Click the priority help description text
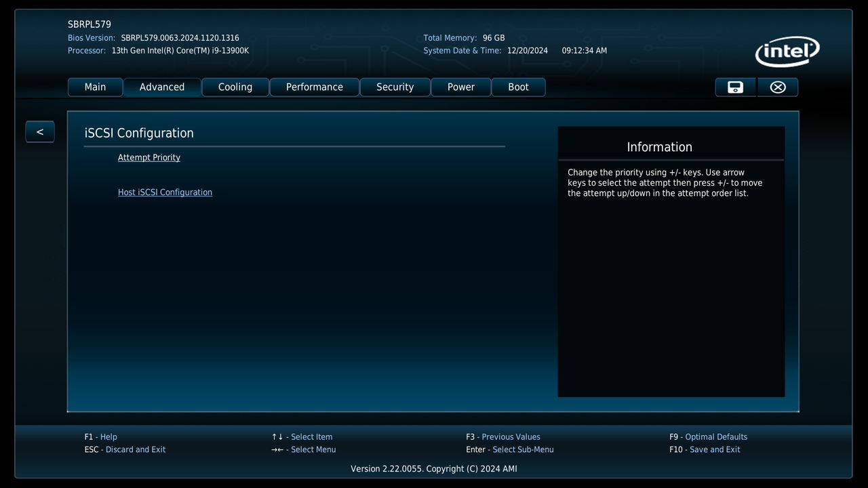The height and width of the screenshot is (488, 868). [x=665, y=183]
